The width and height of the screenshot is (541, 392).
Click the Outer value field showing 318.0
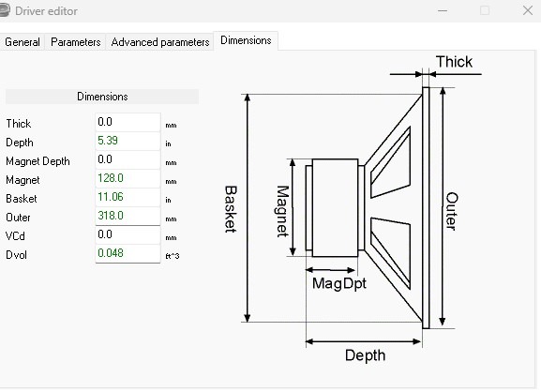pyautogui.click(x=128, y=216)
